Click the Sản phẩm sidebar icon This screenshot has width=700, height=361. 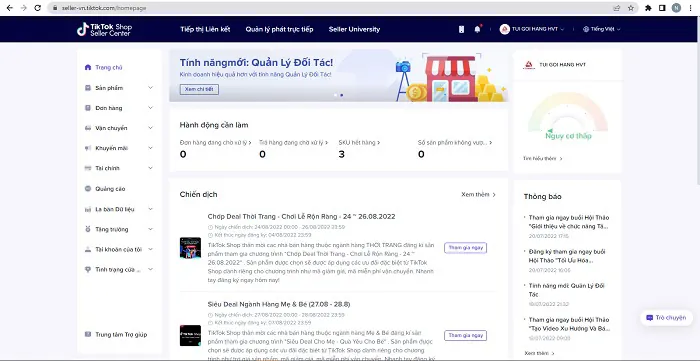(x=88, y=88)
